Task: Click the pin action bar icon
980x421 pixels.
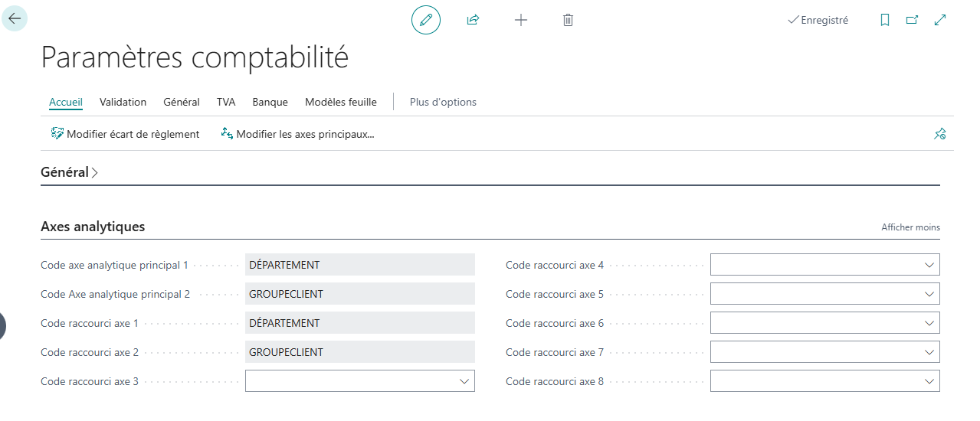Action: [939, 134]
